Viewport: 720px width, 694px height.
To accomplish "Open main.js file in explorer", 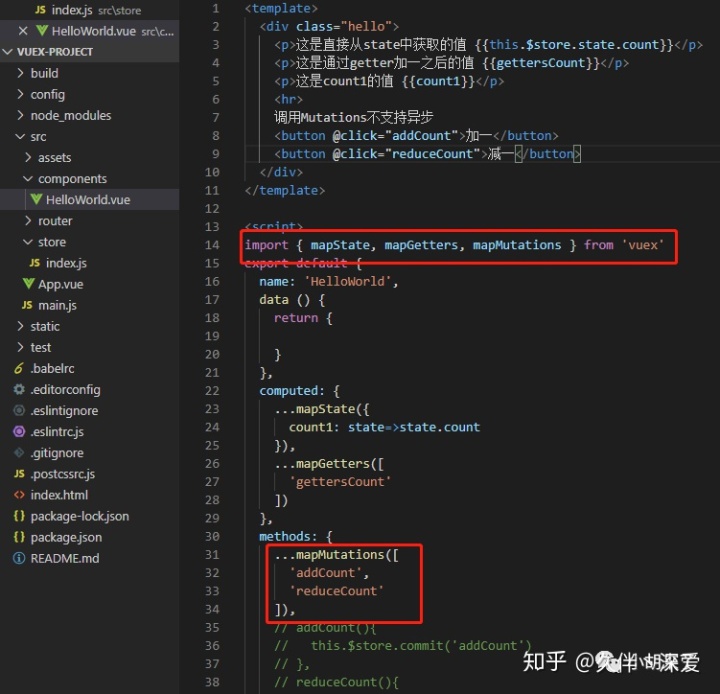I will click(x=90, y=305).
